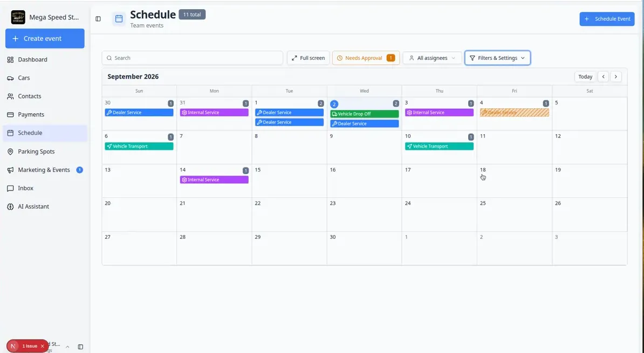644x353 pixels.
Task: Select September 30 day cell
Action: pyautogui.click(x=364, y=248)
